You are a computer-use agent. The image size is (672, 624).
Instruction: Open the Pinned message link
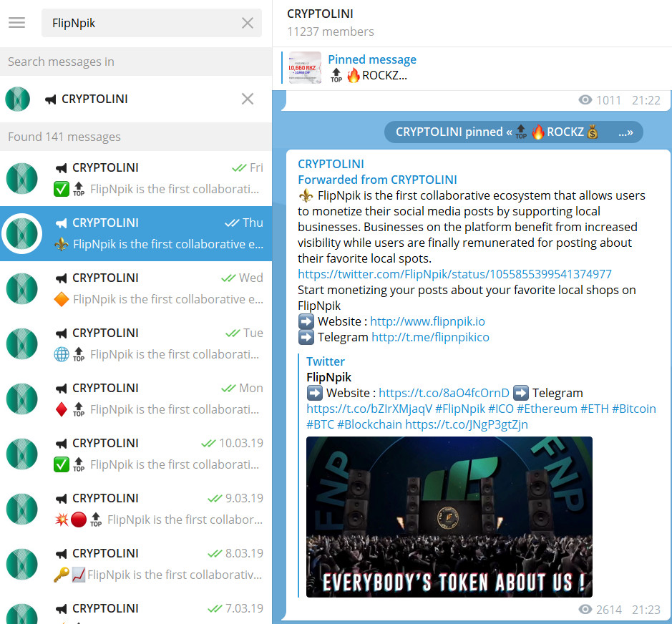372,59
